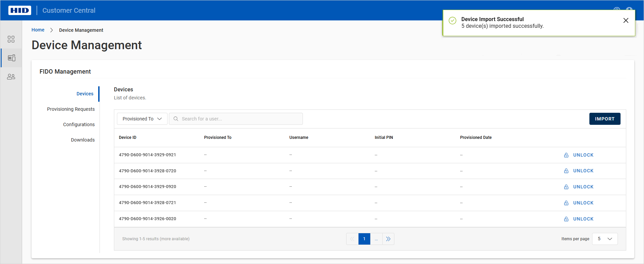The image size is (644, 264).
Task: Click the search magnifier icon
Action: click(x=176, y=119)
